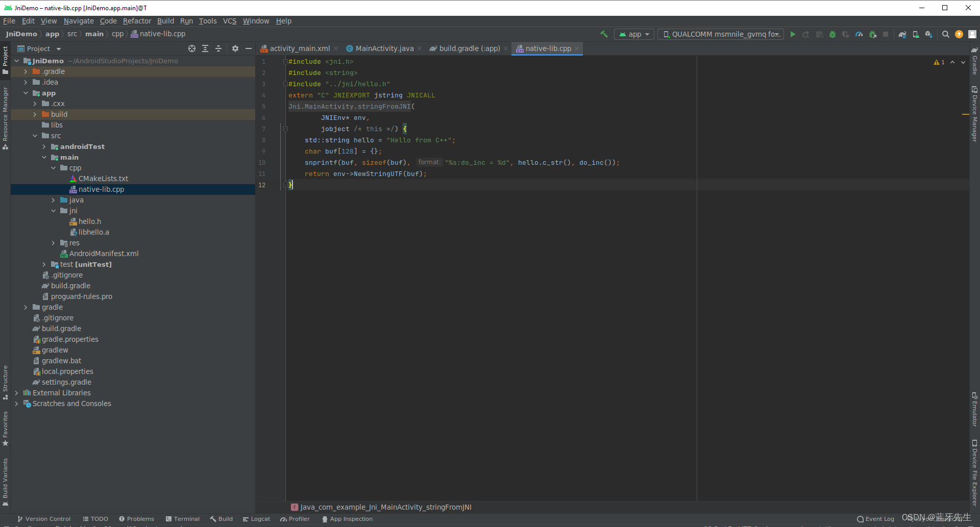This screenshot has width=980, height=527.
Task: Open the Refactor menu
Action: [137, 21]
